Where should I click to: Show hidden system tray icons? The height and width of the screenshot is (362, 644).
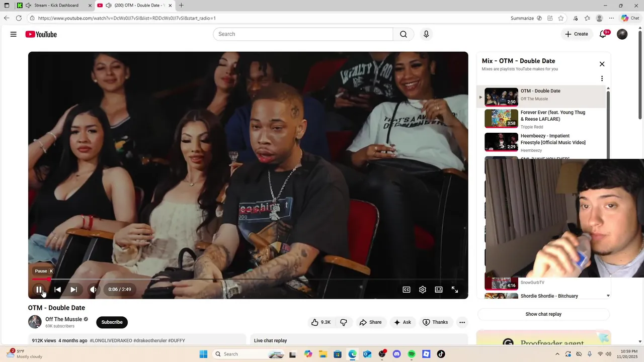point(557,354)
